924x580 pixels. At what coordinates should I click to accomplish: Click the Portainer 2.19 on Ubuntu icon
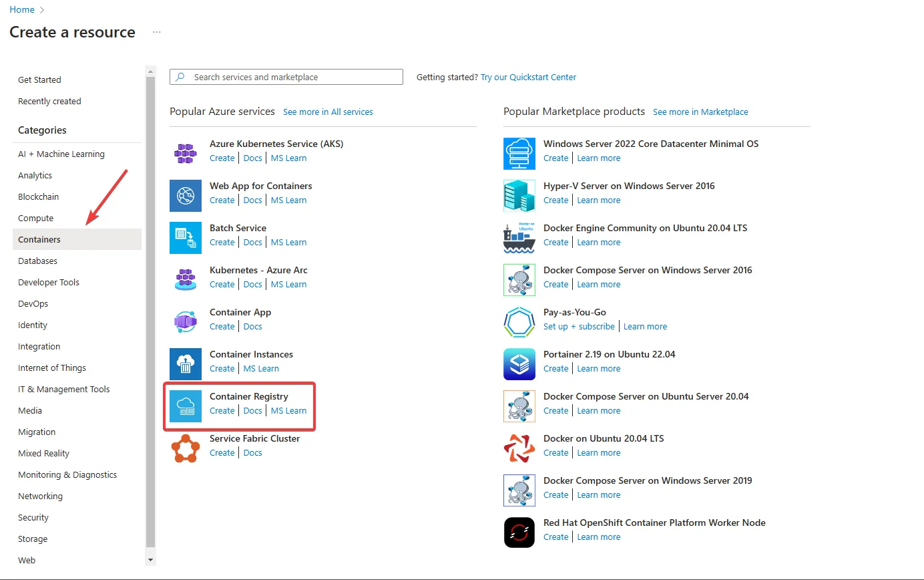click(519, 364)
